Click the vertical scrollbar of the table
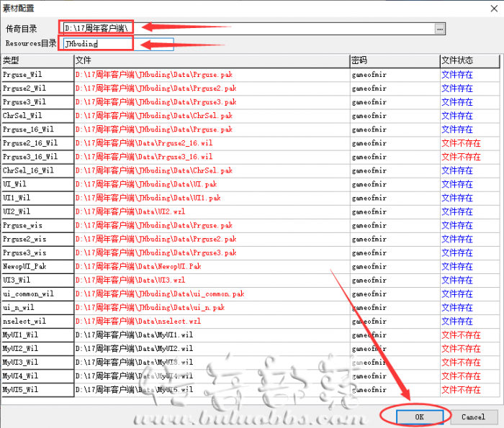Image resolution: width=504 pixels, height=428 pixels. click(500, 216)
